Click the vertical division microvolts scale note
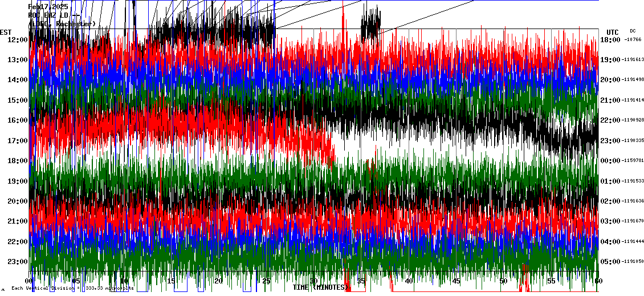 click(x=73, y=289)
